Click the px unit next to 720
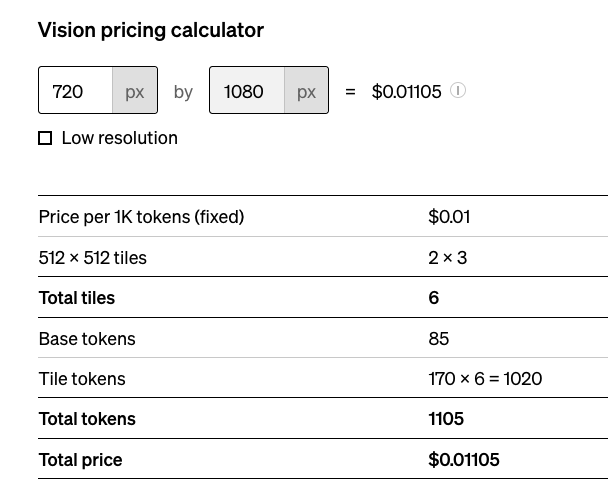The image size is (608, 494). tap(135, 90)
